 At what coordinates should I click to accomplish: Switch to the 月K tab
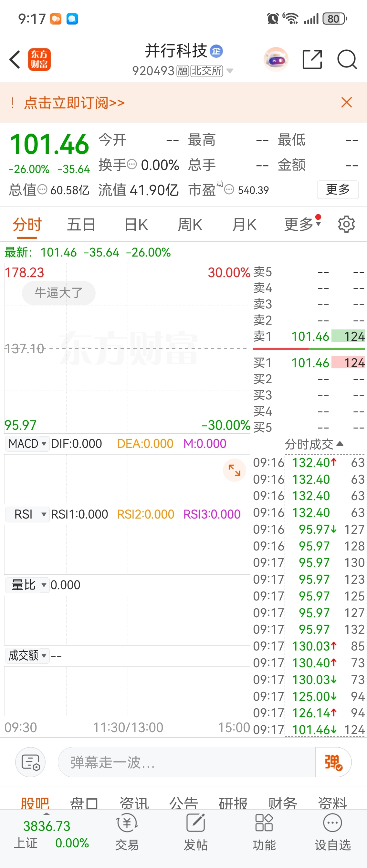tap(245, 224)
